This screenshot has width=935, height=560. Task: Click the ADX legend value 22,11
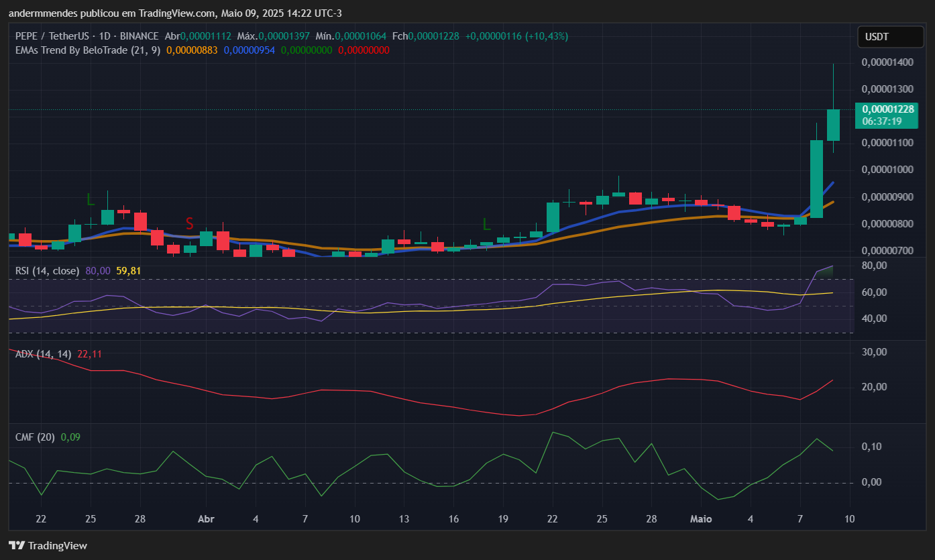coord(90,353)
